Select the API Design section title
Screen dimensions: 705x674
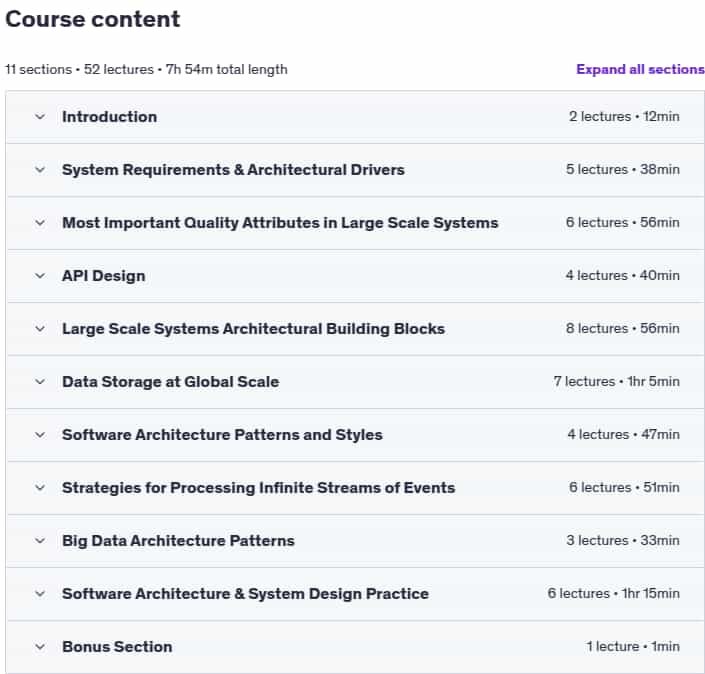tap(104, 276)
